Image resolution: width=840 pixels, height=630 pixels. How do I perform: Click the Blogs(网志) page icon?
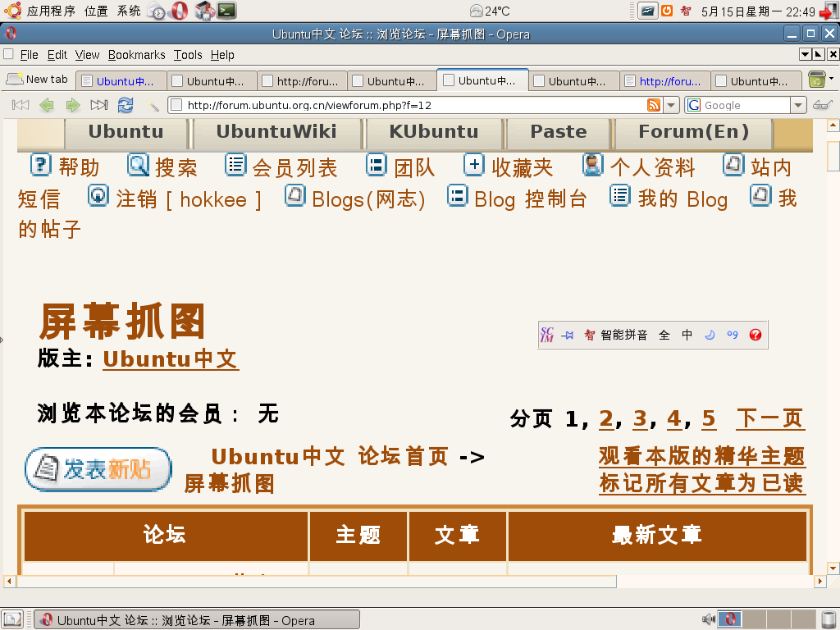295,196
